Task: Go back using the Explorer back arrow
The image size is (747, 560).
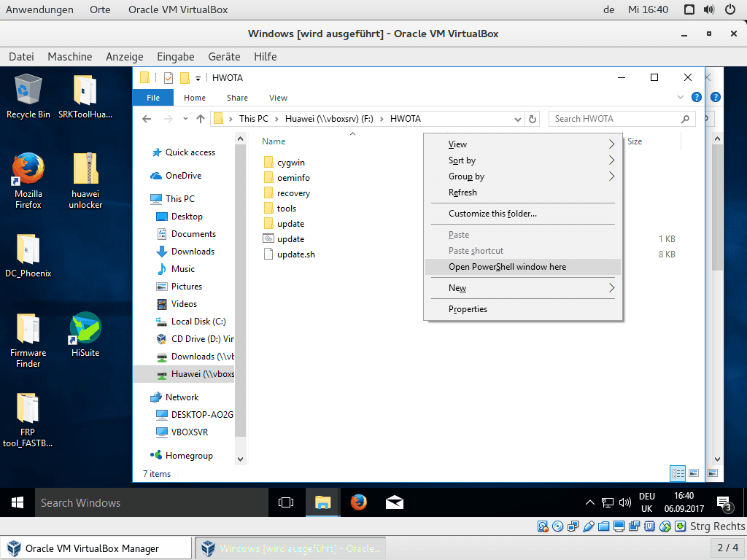Action: tap(147, 119)
